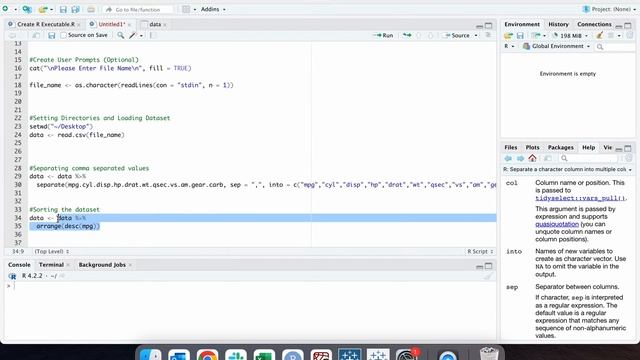Image resolution: width=640 pixels, height=360 pixels.
Task: Click the Help pane back arrow
Action: [508, 158]
